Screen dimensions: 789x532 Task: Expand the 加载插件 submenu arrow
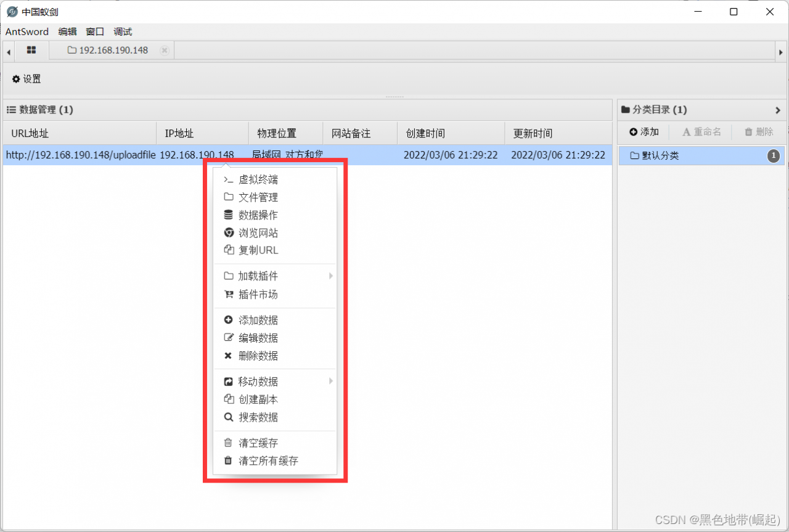(330, 276)
